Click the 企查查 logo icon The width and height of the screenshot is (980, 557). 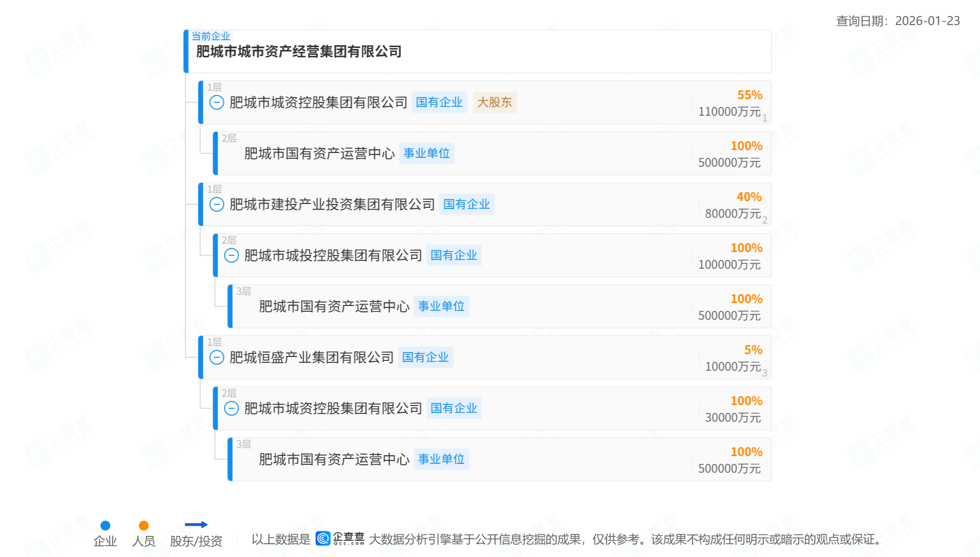pyautogui.click(x=323, y=538)
